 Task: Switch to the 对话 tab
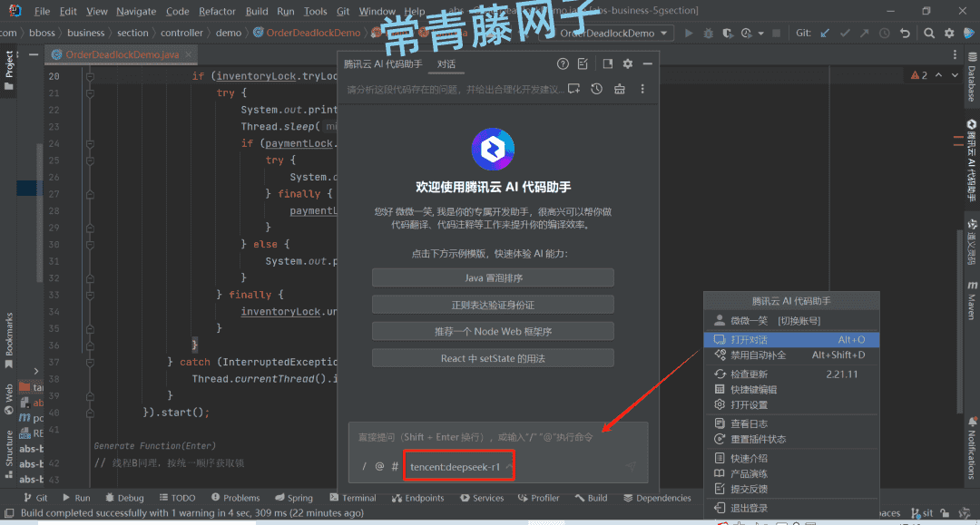[446, 63]
